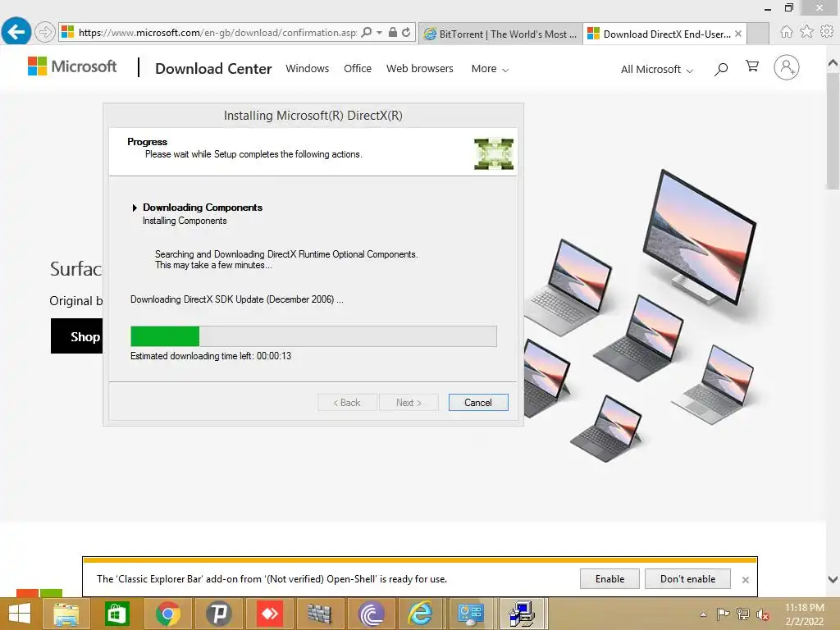This screenshot has height=630, width=840.
Task: Click the disabled Back button in installer
Action: pyautogui.click(x=347, y=402)
